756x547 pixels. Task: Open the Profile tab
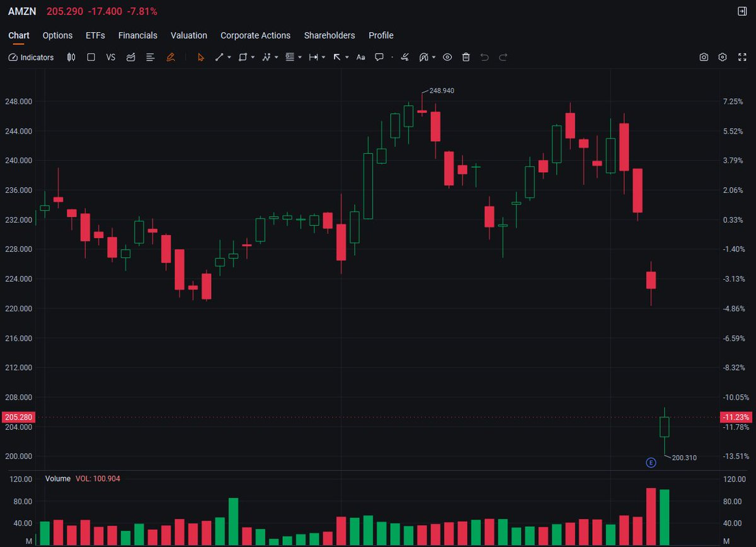tap(381, 35)
